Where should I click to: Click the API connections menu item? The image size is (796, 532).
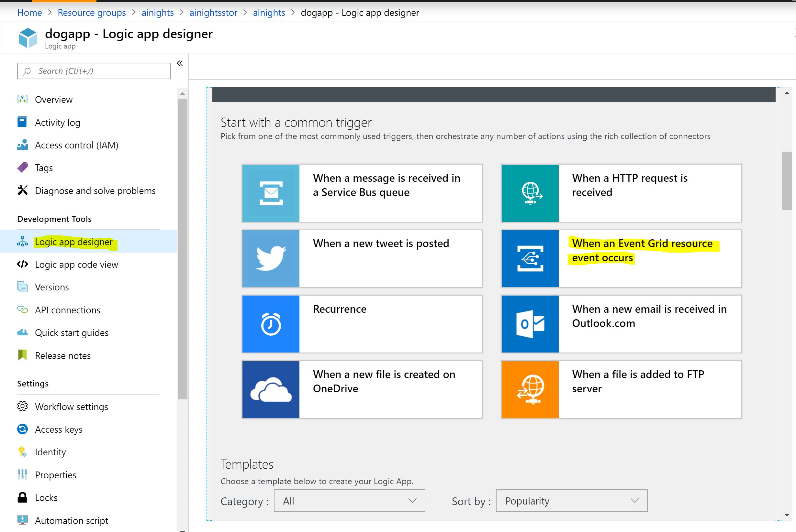tap(67, 310)
